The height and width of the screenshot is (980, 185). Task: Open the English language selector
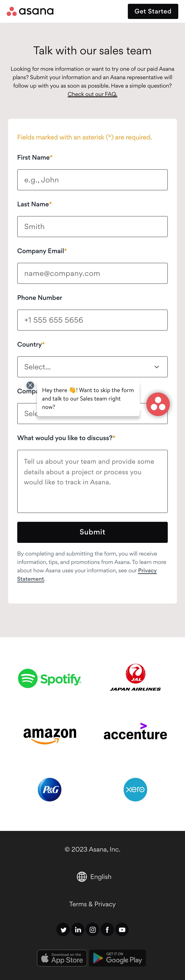[x=94, y=877]
